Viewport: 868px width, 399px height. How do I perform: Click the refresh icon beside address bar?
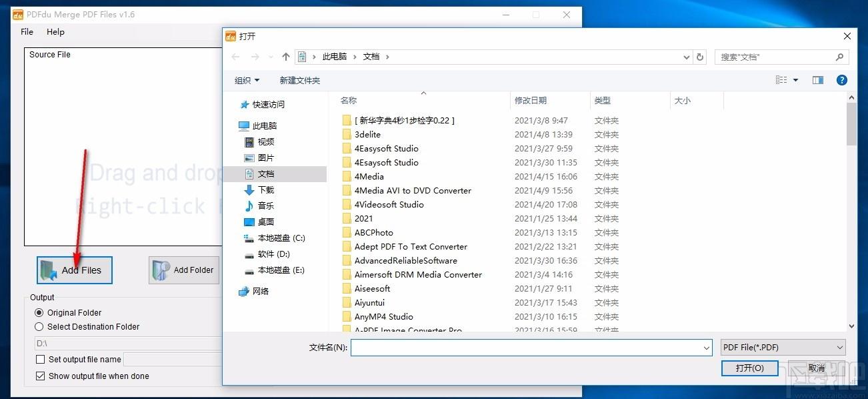tap(700, 57)
